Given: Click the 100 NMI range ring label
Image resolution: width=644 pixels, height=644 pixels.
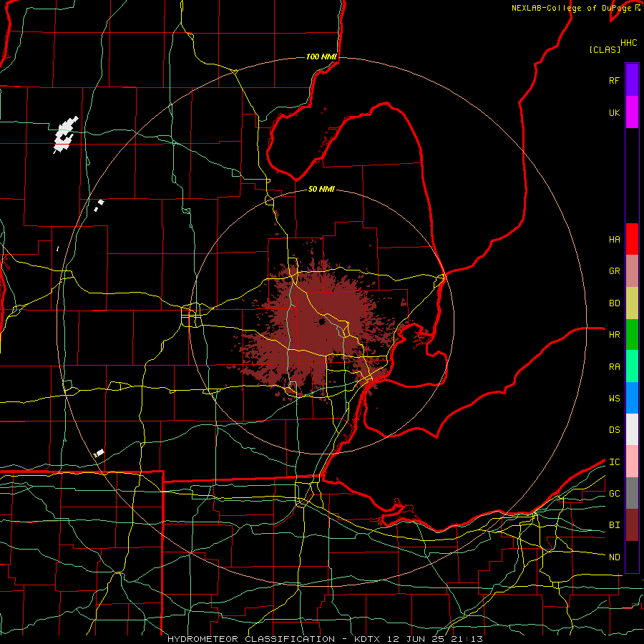Looking at the screenshot, I should (321, 57).
